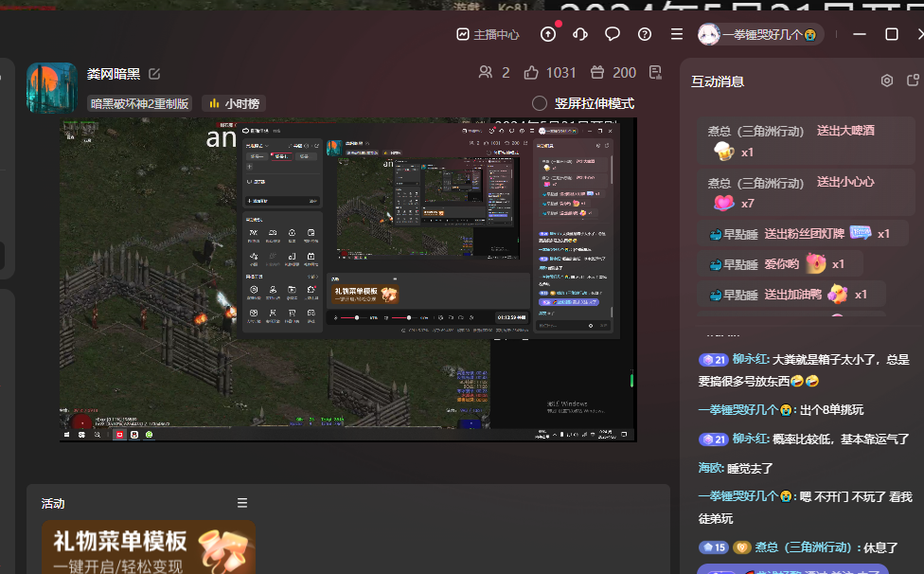Open the top bar hamburger menu

pyautogui.click(x=677, y=34)
